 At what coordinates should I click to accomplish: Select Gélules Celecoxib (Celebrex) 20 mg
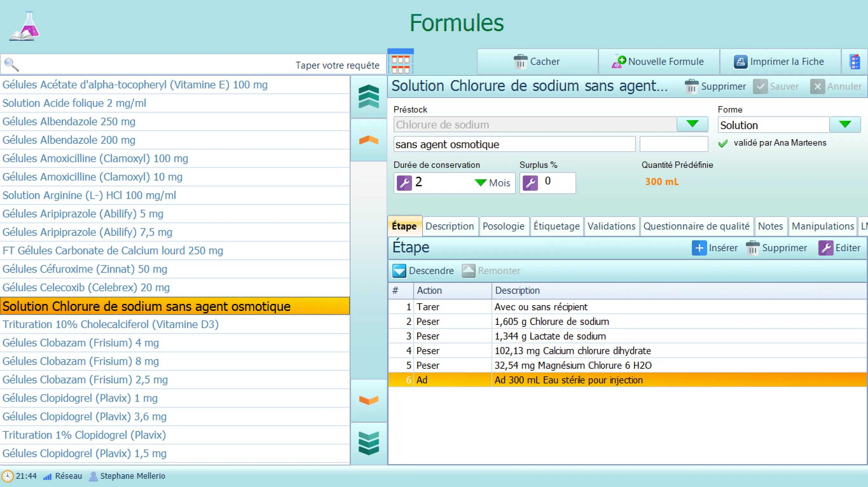[175, 288]
